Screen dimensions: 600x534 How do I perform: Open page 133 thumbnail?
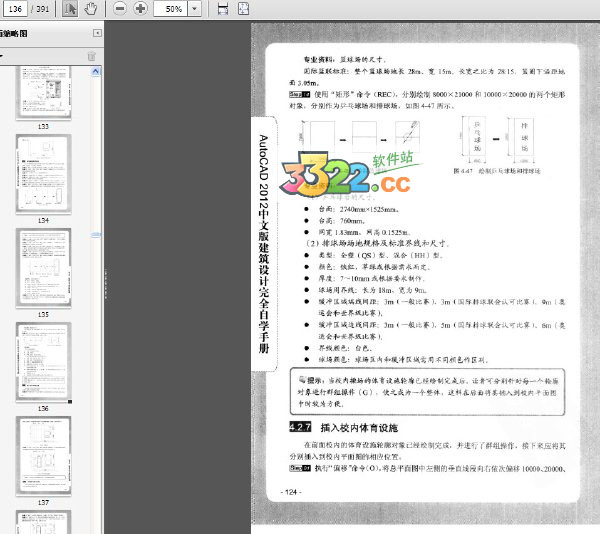[x=43, y=93]
